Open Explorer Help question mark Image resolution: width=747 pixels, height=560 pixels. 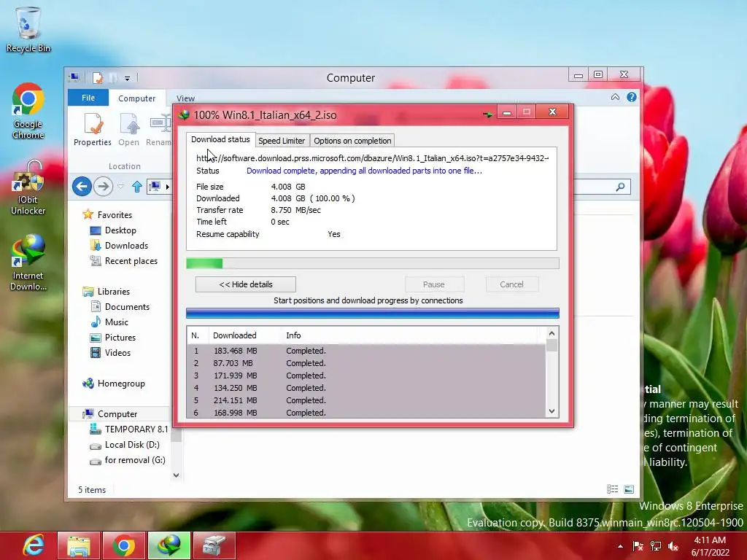(x=632, y=97)
